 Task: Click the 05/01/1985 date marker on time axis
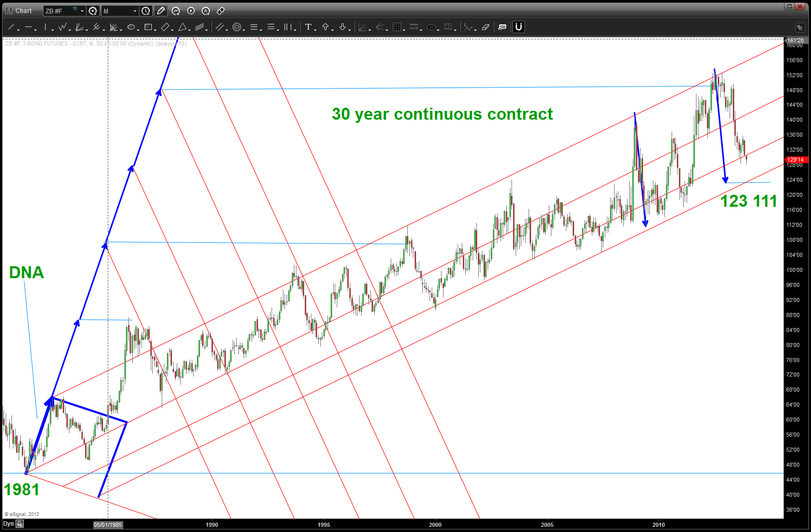point(108,525)
